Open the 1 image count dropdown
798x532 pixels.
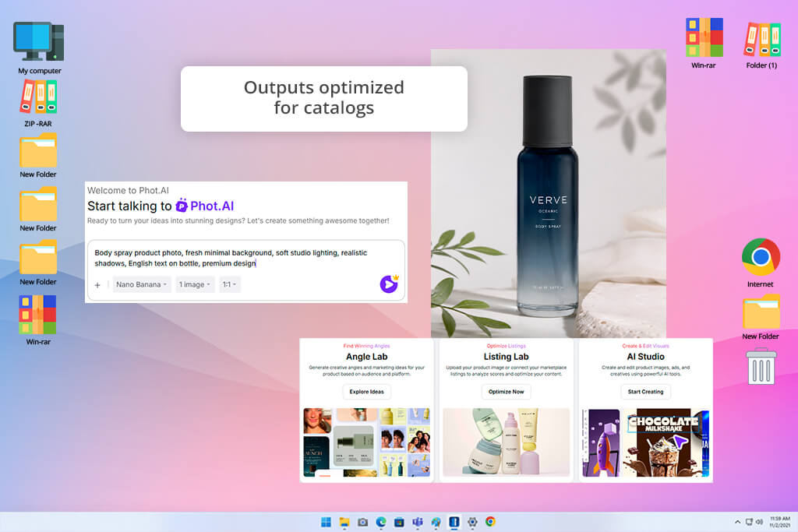[194, 284]
